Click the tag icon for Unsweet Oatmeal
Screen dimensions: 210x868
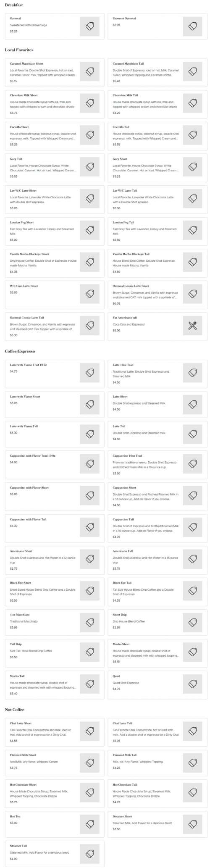192,26
